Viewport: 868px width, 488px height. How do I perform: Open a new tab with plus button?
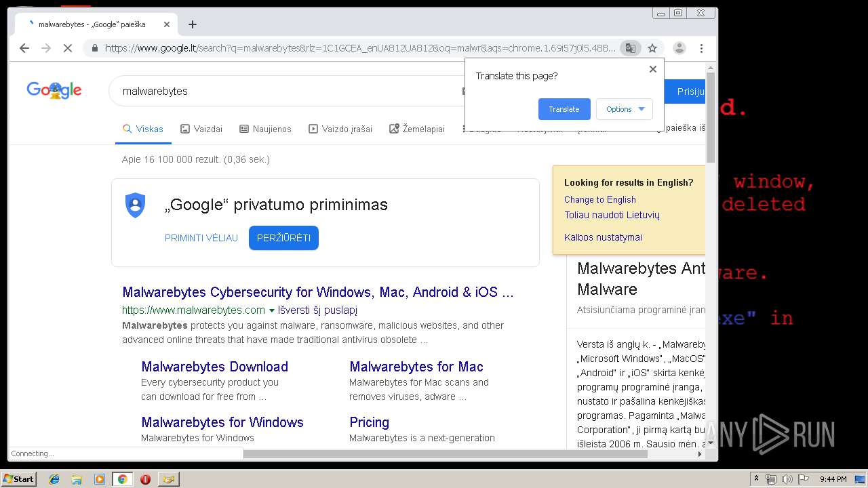(x=193, y=24)
